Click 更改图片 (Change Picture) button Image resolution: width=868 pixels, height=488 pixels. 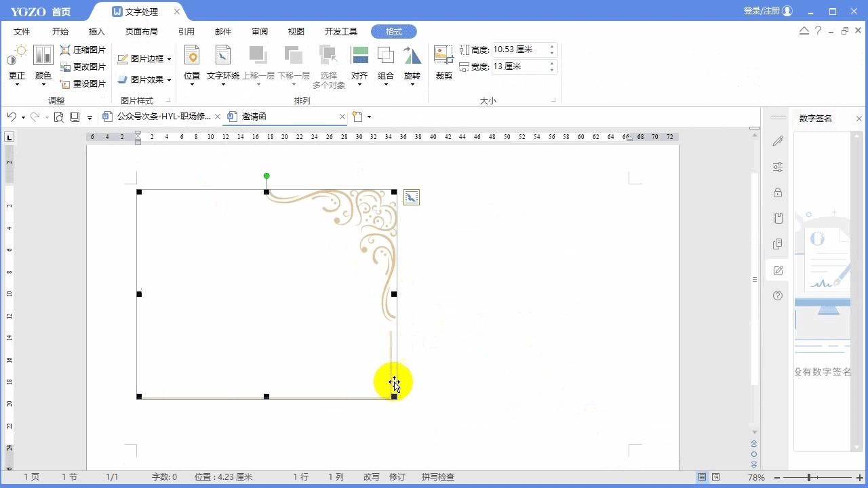[x=83, y=67]
